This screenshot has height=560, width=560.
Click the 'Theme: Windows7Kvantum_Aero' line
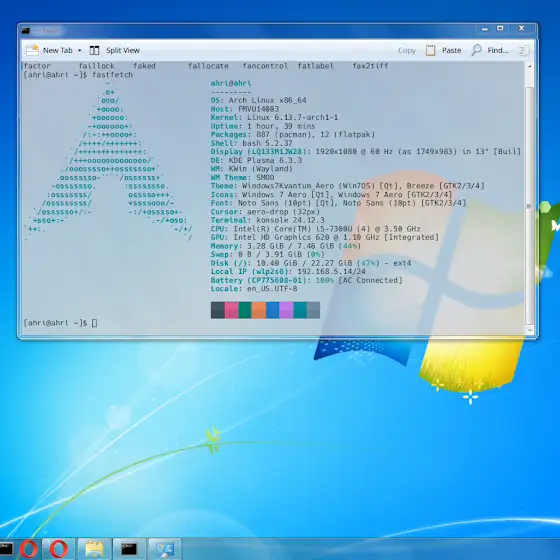click(x=348, y=186)
